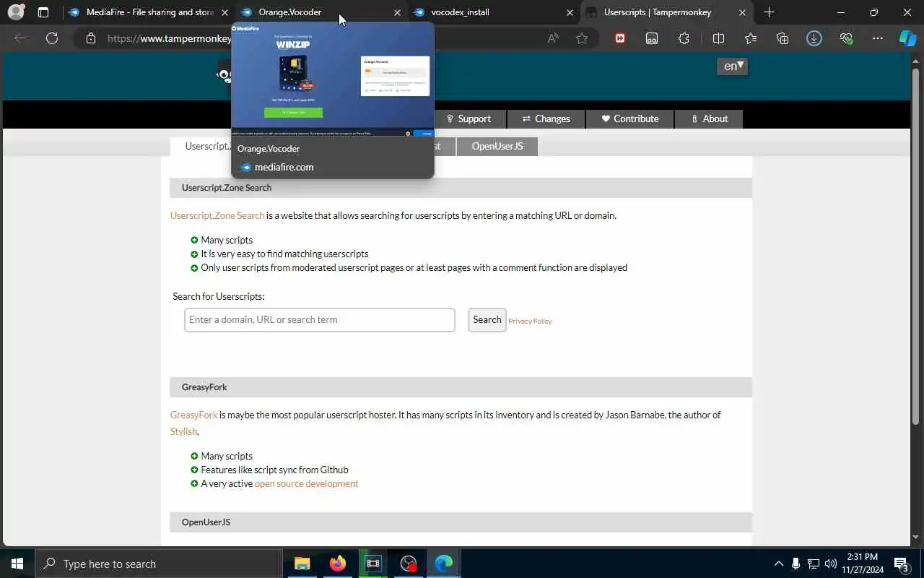Open Microsoft Edge taskbar icon
924x578 pixels.
click(444, 564)
